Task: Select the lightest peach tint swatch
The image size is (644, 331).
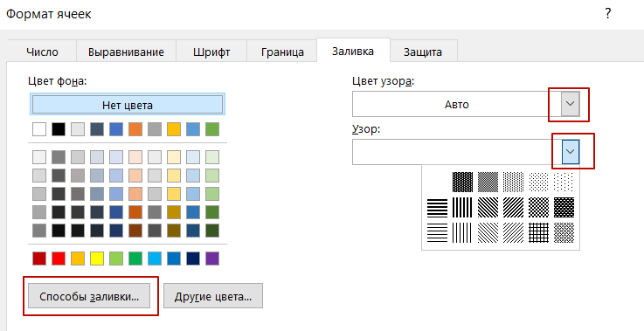Action: pos(135,157)
